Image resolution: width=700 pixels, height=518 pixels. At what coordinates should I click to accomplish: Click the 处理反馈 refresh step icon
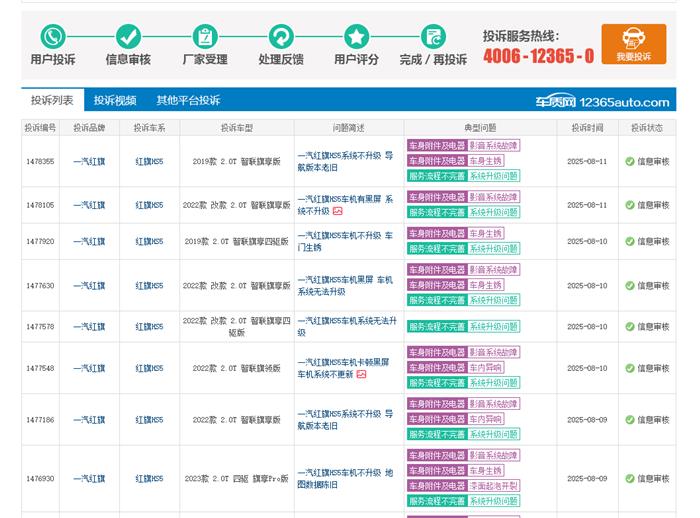point(281,37)
